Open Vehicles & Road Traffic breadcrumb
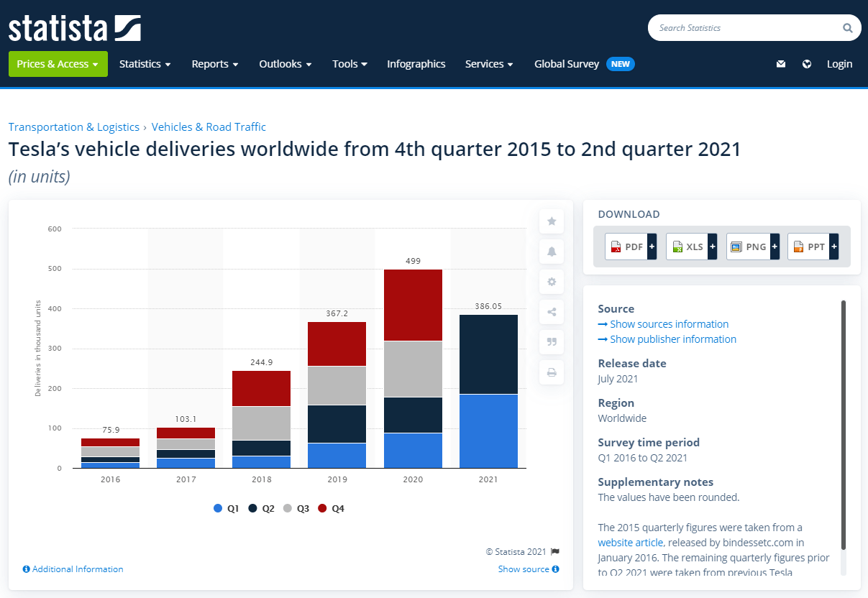The height and width of the screenshot is (598, 868). click(209, 127)
